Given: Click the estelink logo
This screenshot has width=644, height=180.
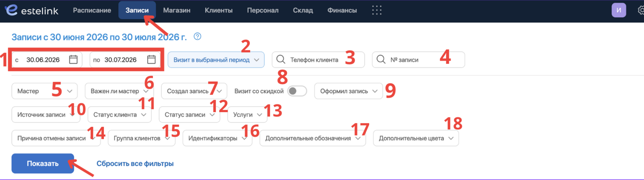Looking at the screenshot, I should tap(32, 10).
